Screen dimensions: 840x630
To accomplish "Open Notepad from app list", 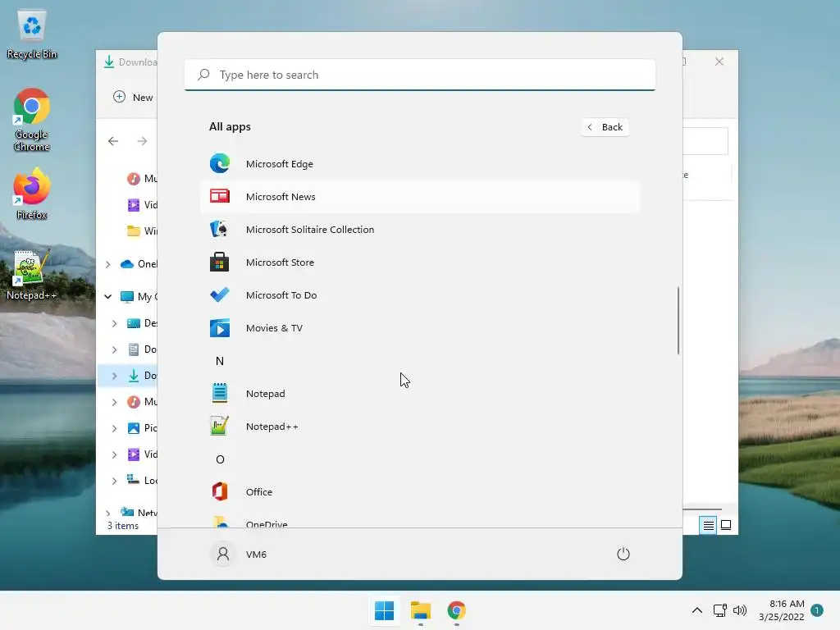I will pos(420,394).
